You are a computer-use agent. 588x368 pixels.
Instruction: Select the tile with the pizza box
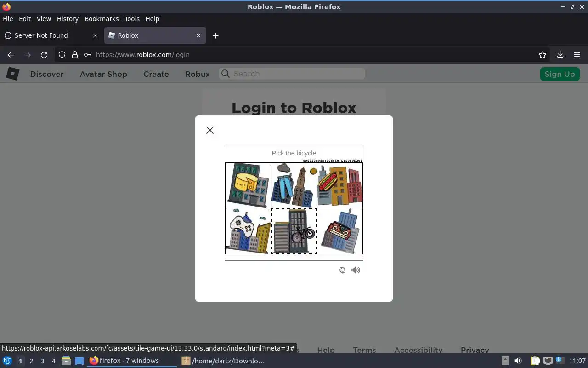(x=340, y=231)
